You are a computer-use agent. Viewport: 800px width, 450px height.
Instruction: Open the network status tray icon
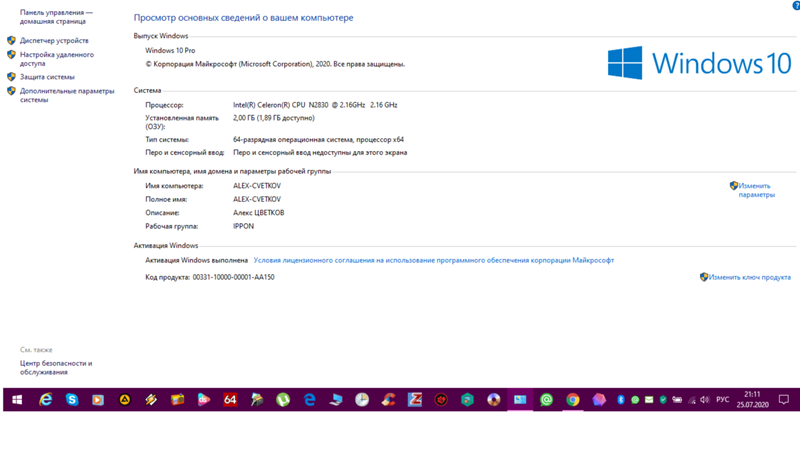(x=691, y=400)
